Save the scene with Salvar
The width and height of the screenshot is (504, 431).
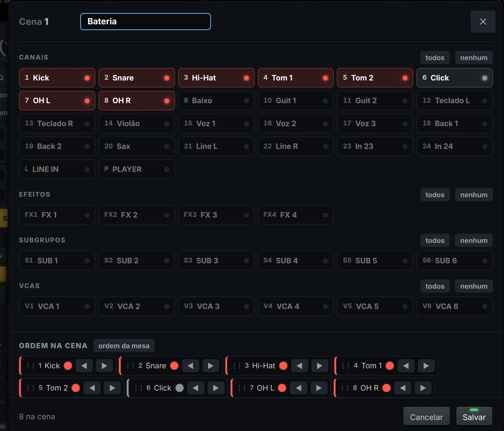(474, 416)
